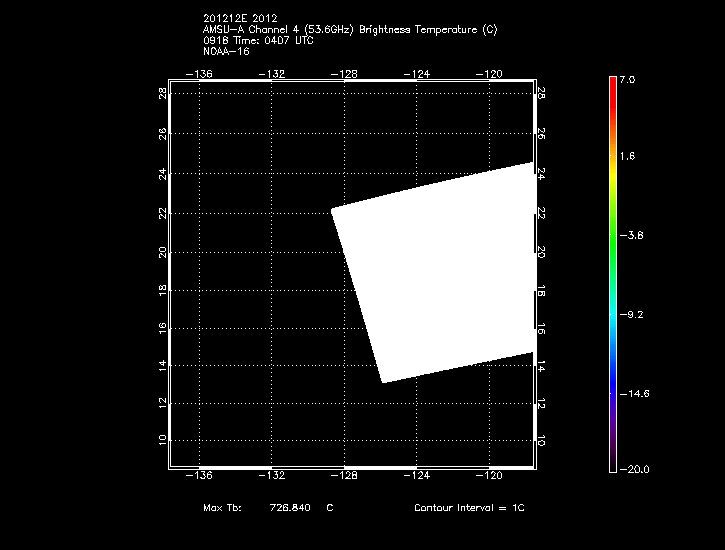Screen dimensions: 725x550
Task: Select the Max Tb value 726.840
Action: (289, 508)
